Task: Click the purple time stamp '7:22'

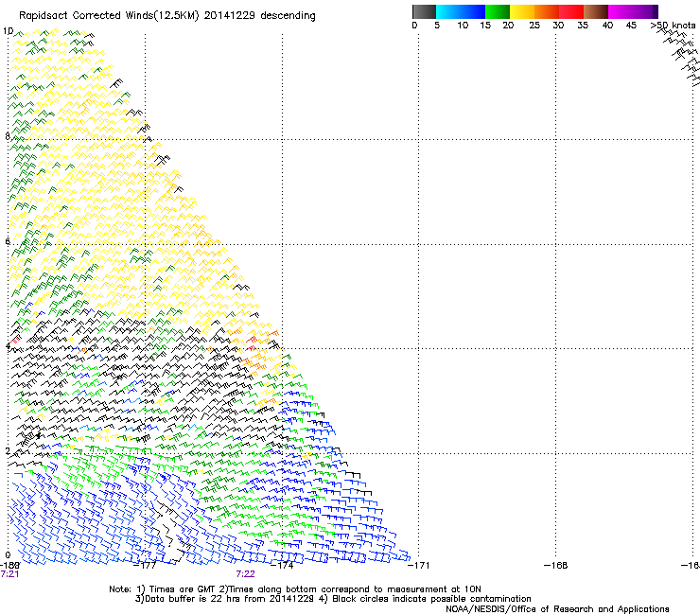Action: click(x=246, y=574)
